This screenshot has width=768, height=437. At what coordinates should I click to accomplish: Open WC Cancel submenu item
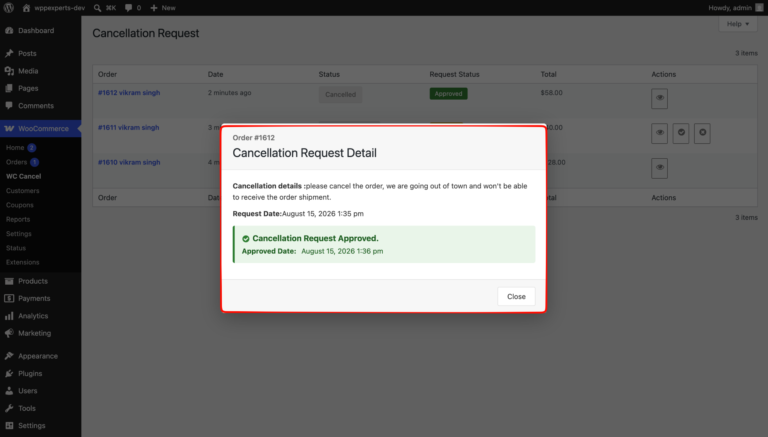pos(24,176)
